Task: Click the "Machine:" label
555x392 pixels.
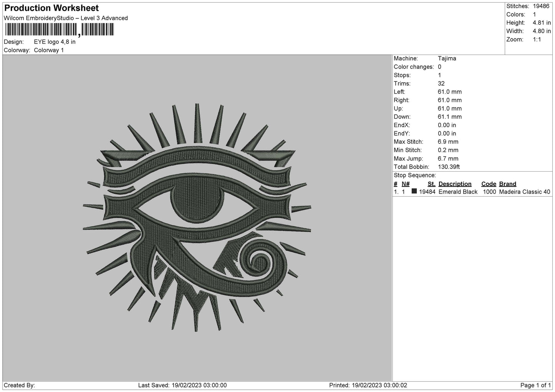Action: 406,59
